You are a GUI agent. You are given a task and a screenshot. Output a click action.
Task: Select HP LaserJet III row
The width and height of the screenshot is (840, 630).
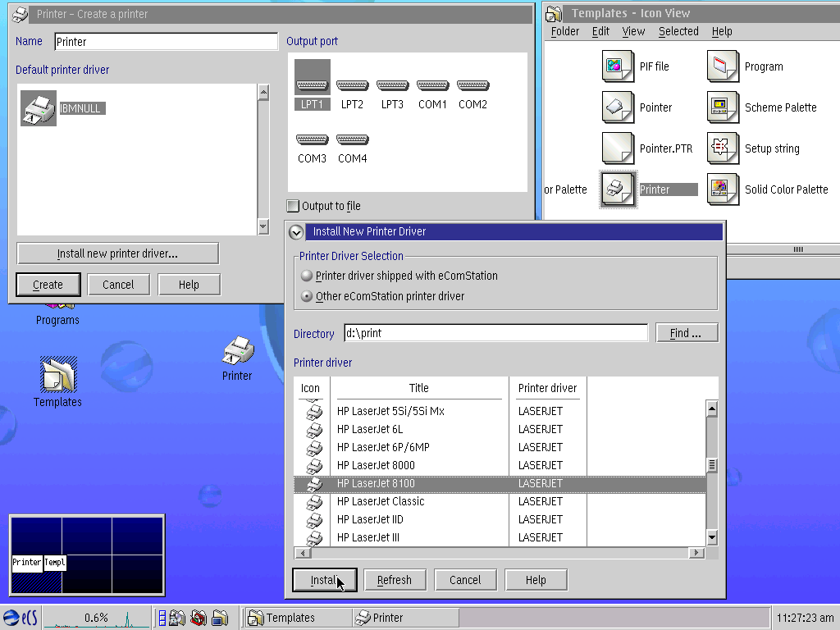click(500, 537)
